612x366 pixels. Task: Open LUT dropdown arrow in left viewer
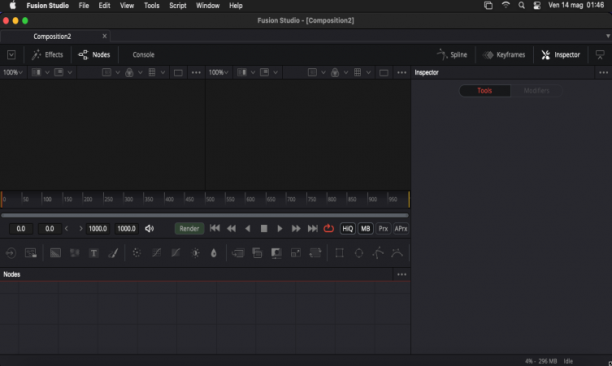click(x=163, y=72)
